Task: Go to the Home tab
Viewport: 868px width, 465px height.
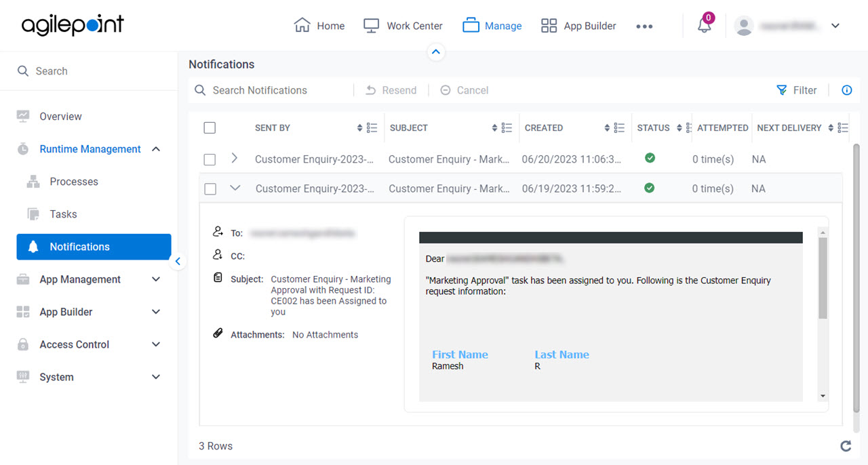Action: [319, 26]
